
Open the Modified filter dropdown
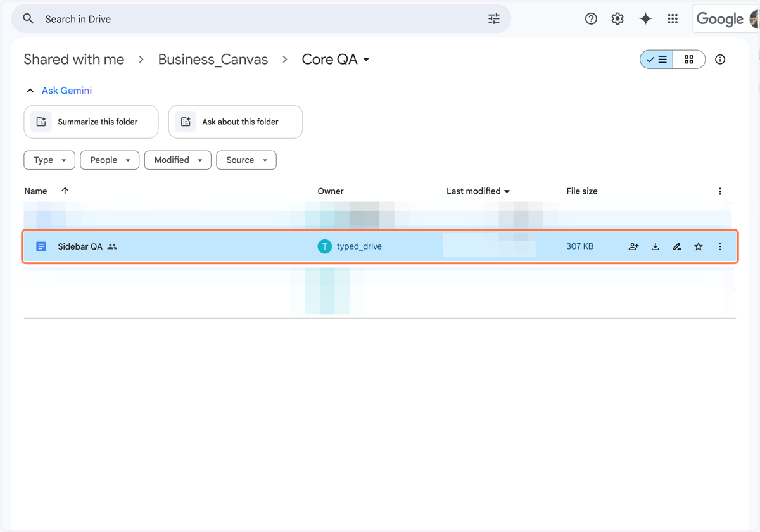coord(178,160)
